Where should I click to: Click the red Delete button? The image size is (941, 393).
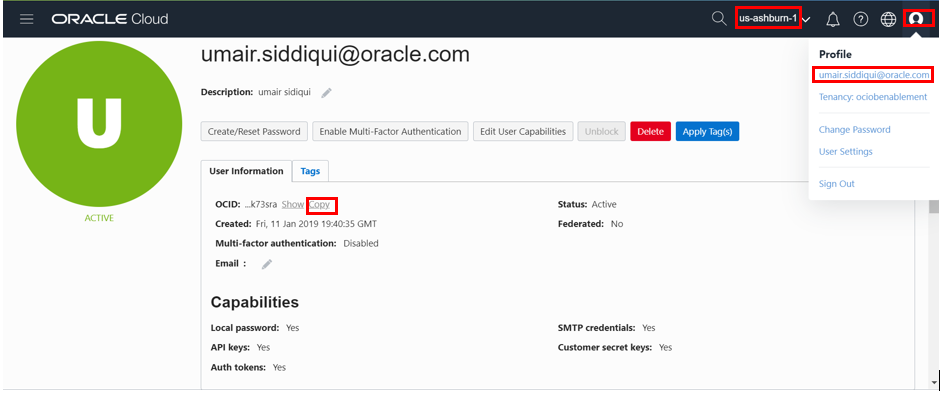coord(651,131)
